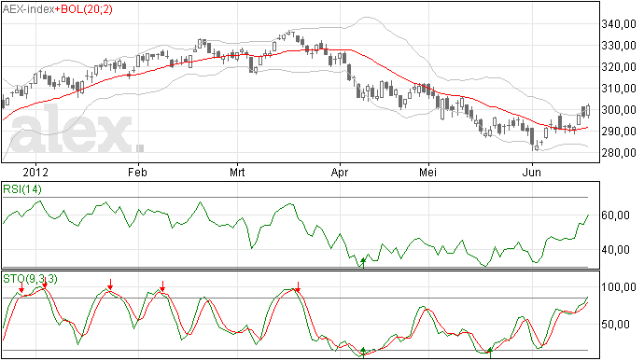
Task: Click the AEX-index chart title
Action: 28,9
